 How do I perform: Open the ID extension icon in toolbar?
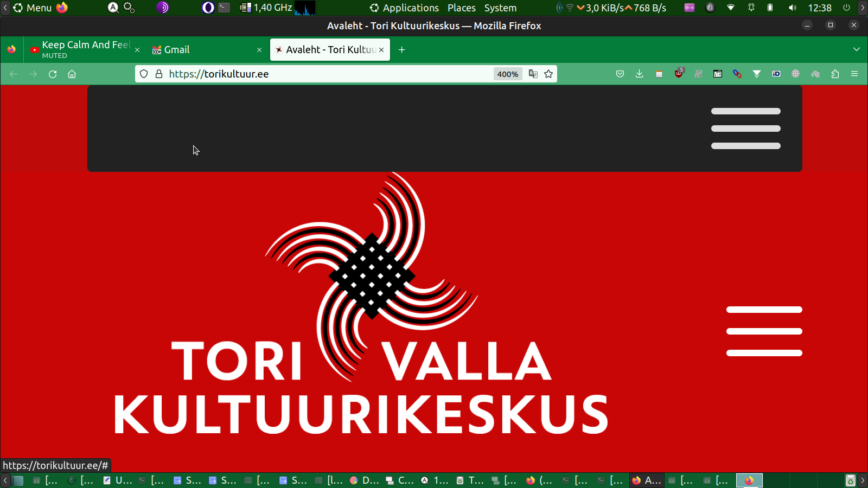pos(776,74)
